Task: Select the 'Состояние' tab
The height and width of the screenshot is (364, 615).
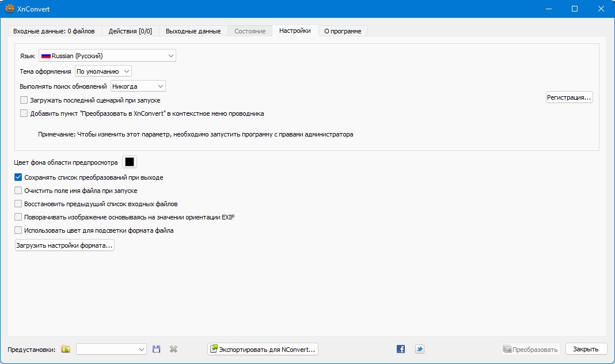Action: point(250,31)
